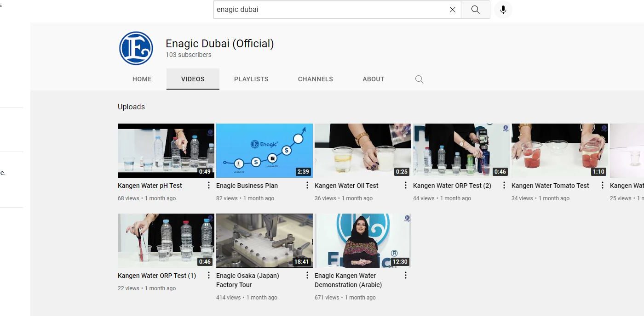
Task: Click '36 views • 1 month ago' text
Action: [344, 198]
